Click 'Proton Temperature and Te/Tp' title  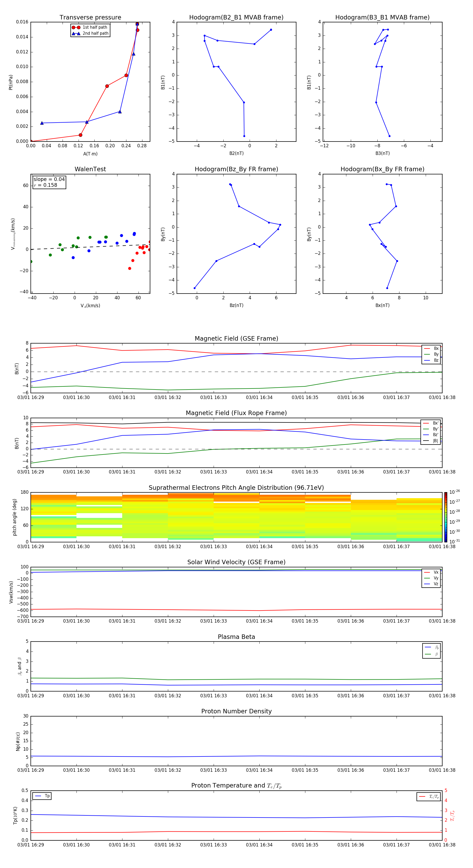click(x=236, y=786)
